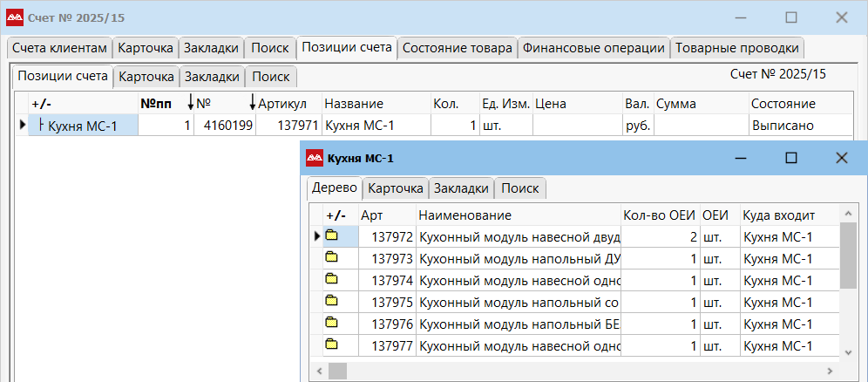Open the Финансовые операции tab

593,48
